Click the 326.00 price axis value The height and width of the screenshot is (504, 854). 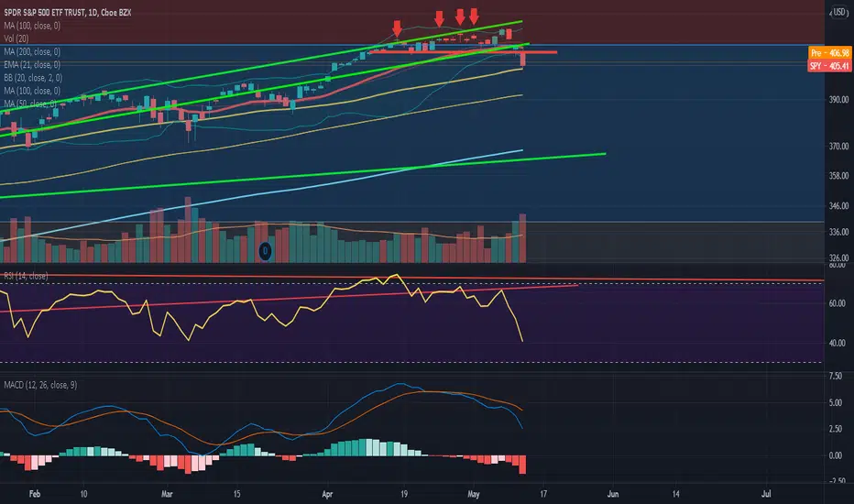[x=838, y=257]
